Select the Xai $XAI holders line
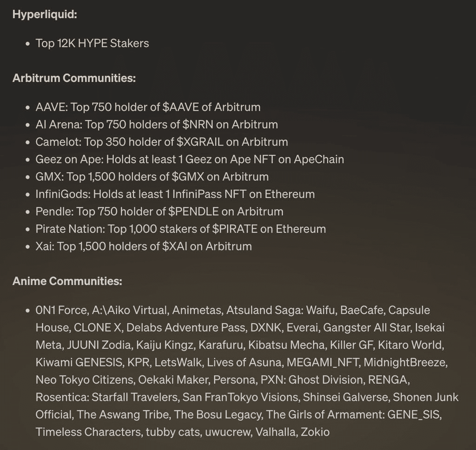The height and width of the screenshot is (450, 476). 144,246
